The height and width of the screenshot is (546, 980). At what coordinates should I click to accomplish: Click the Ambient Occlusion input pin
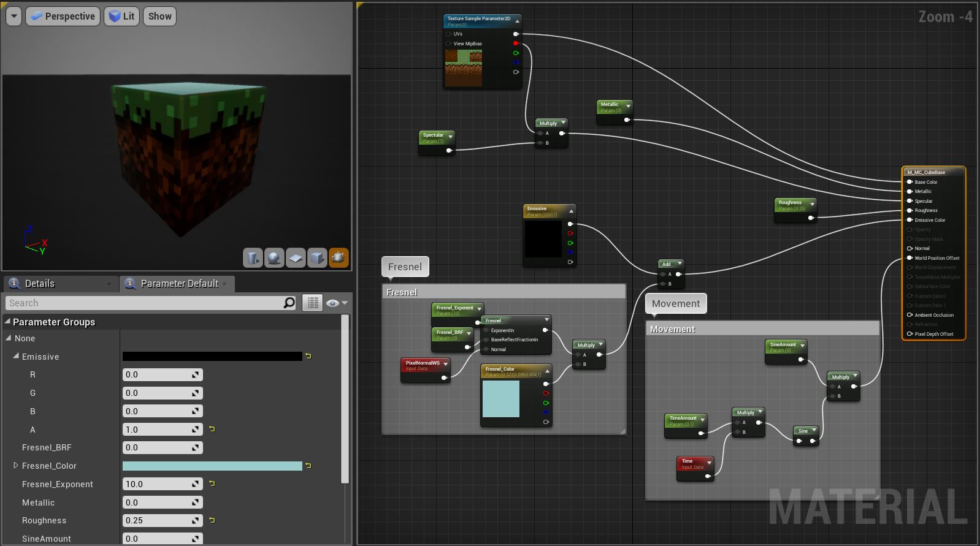(909, 315)
